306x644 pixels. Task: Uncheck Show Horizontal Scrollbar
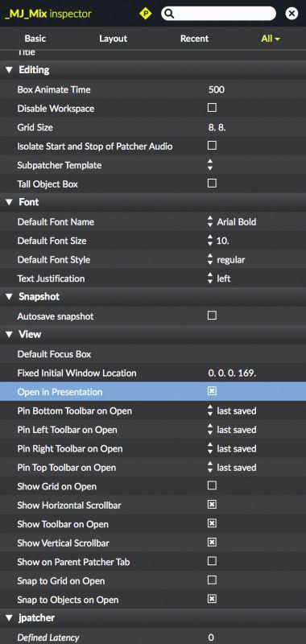(212, 505)
